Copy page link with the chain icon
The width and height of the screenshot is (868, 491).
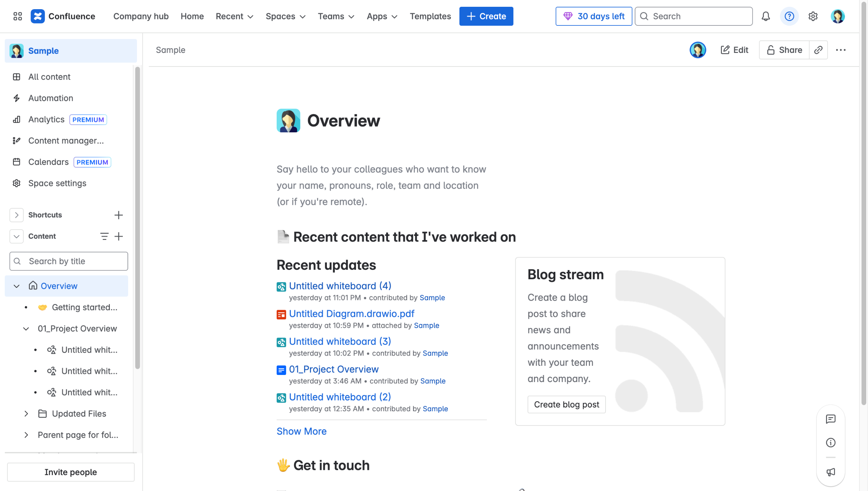coord(818,50)
